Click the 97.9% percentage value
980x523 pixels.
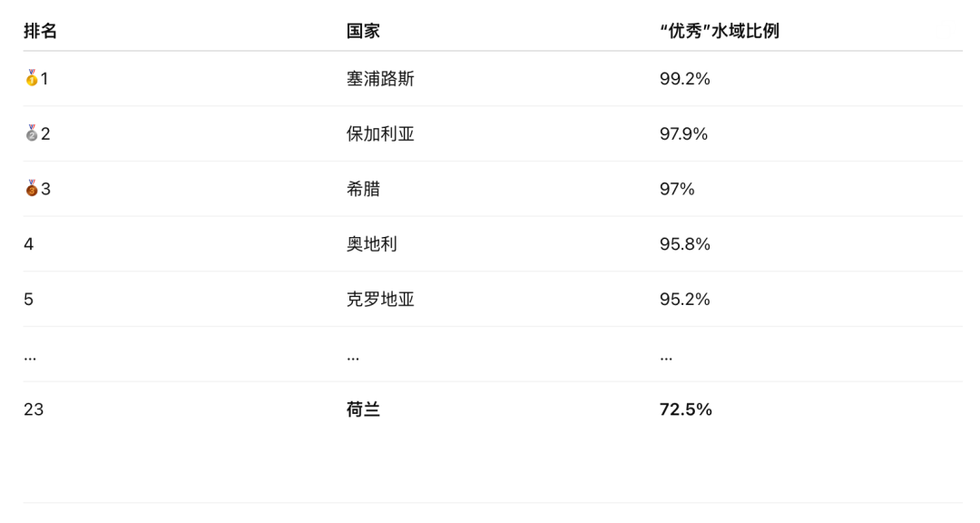[x=683, y=134]
